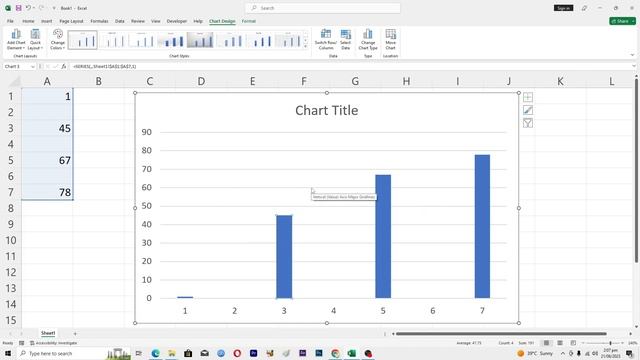640x360 pixels.
Task: Open the File tab
Action: click(10, 21)
